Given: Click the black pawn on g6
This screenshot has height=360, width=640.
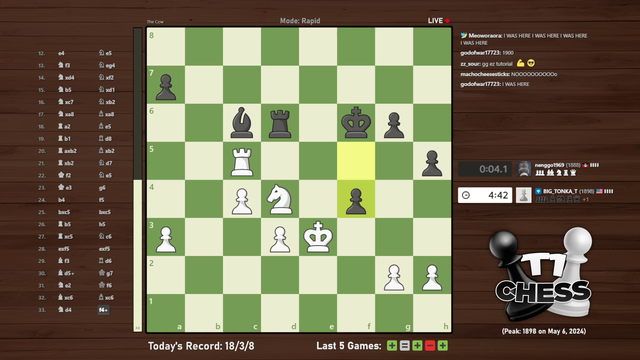Looking at the screenshot, I should tap(394, 125).
